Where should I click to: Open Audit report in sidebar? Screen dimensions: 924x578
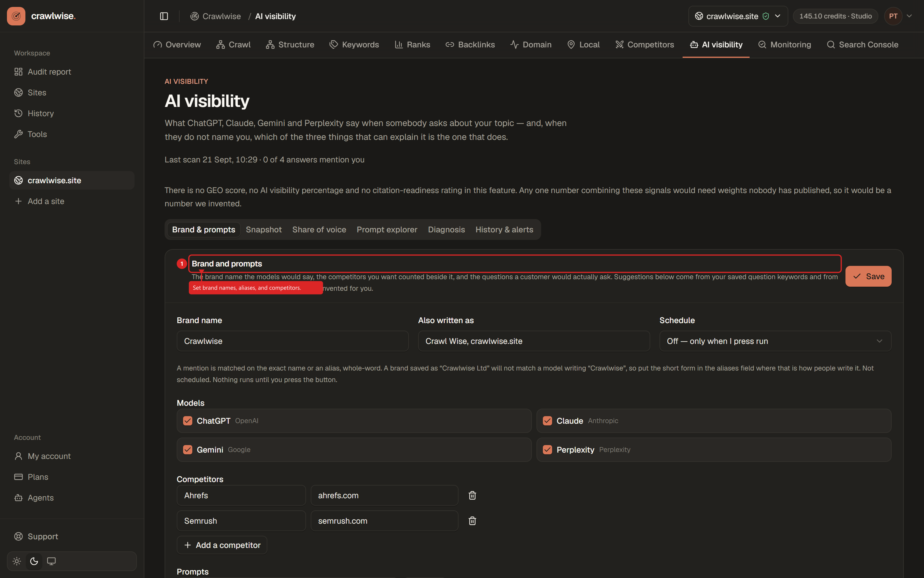point(72,72)
